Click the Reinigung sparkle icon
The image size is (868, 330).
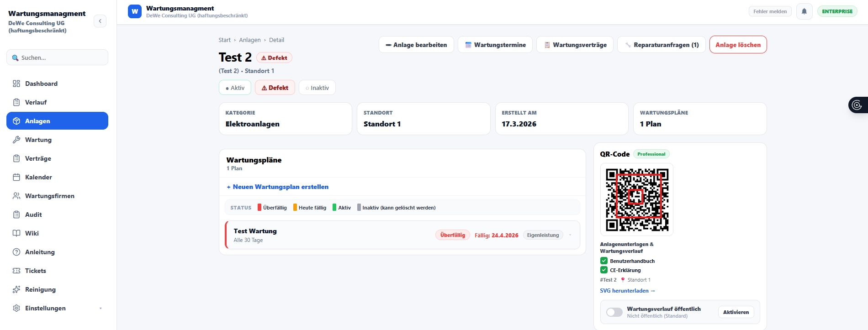point(16,289)
